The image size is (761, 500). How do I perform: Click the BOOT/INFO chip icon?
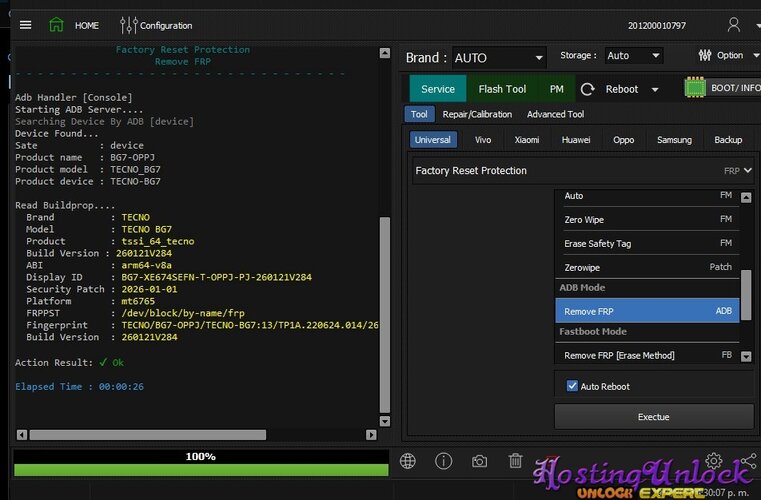pyautogui.click(x=696, y=88)
